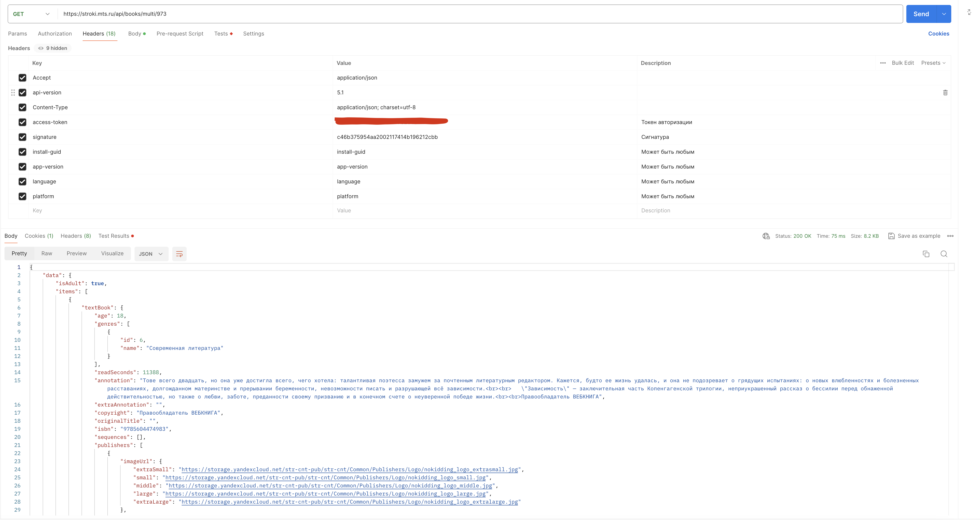Show the 9 hidden headers

pyautogui.click(x=53, y=48)
